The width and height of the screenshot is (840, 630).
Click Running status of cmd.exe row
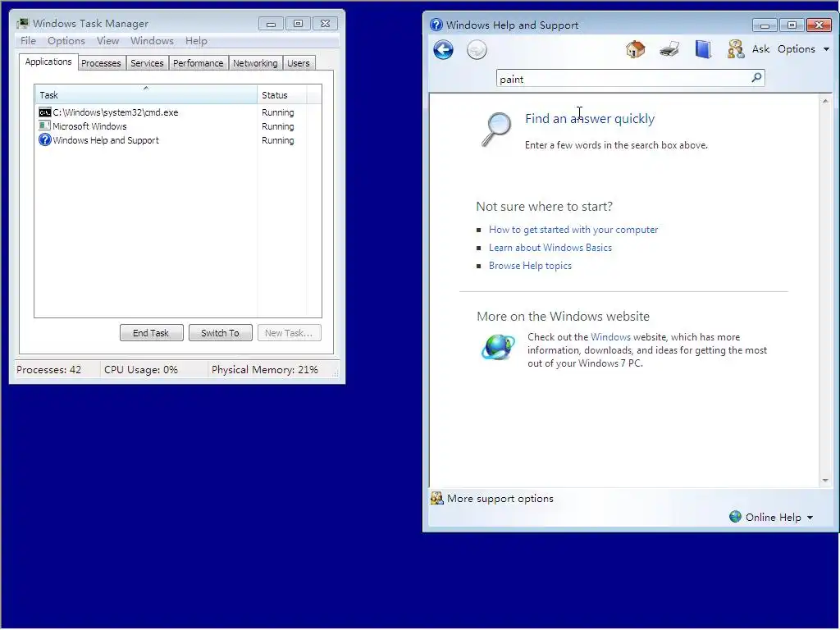[277, 112]
